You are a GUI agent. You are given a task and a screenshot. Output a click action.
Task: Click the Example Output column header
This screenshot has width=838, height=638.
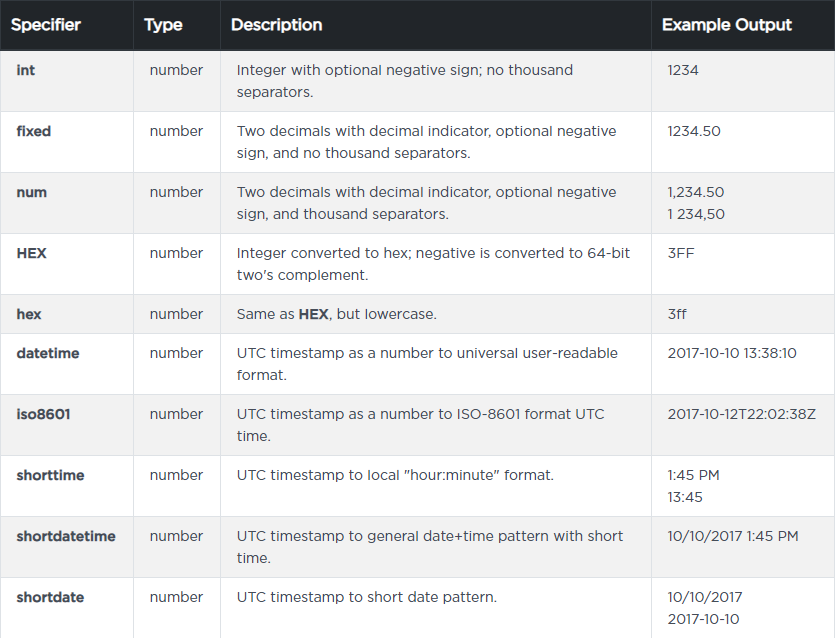coord(727,25)
